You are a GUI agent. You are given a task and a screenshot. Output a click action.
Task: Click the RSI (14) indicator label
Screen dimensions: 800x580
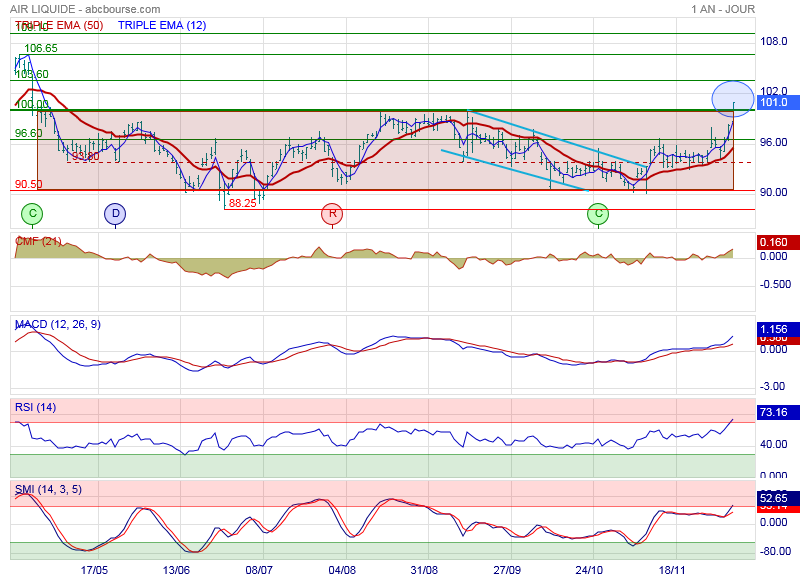36,407
